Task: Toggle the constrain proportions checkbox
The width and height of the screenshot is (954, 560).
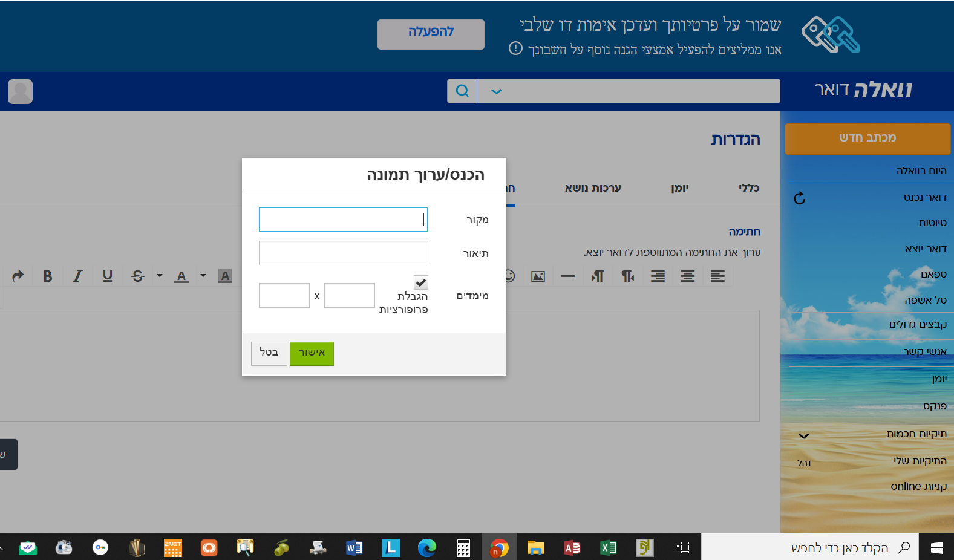Action: pyautogui.click(x=421, y=282)
